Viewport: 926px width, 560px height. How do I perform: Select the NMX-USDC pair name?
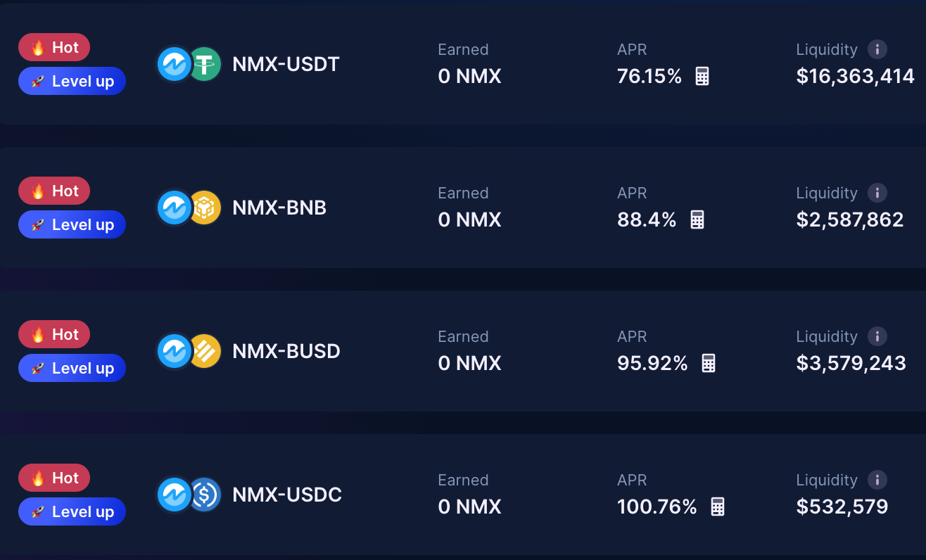(287, 495)
